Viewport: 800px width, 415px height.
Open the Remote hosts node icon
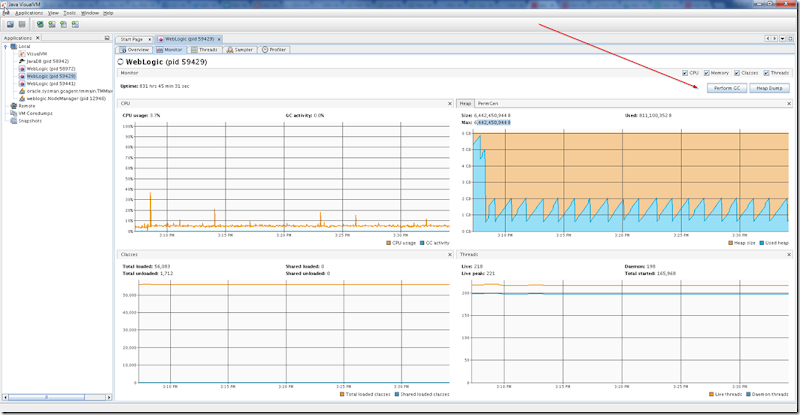pyautogui.click(x=14, y=106)
